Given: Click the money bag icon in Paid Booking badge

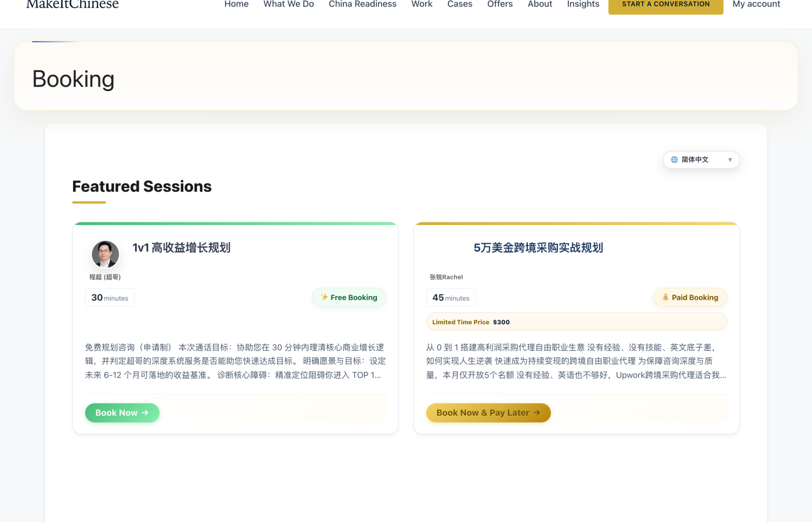Looking at the screenshot, I should coord(665,297).
